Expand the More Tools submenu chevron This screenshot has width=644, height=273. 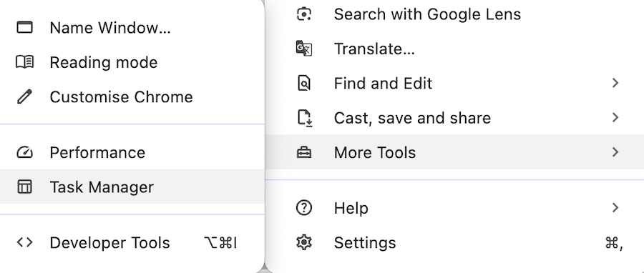(615, 152)
